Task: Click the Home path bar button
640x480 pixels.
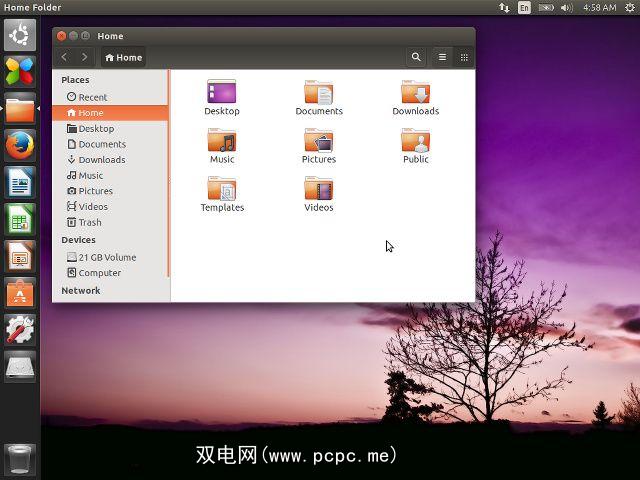Action: pyautogui.click(x=124, y=57)
